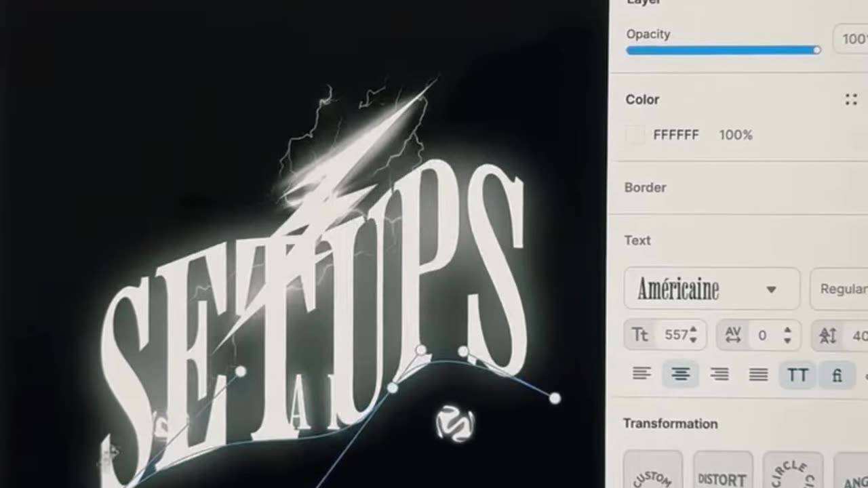Open the color styles grid icon

point(851,100)
